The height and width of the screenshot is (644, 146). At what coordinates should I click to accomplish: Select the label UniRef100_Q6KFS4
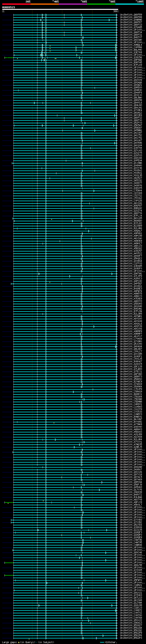131,32
